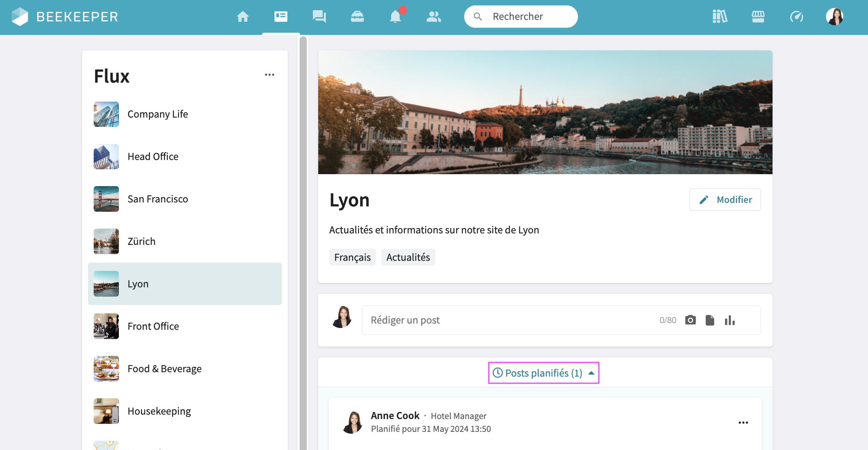Click the Lyon page title

[350, 200]
